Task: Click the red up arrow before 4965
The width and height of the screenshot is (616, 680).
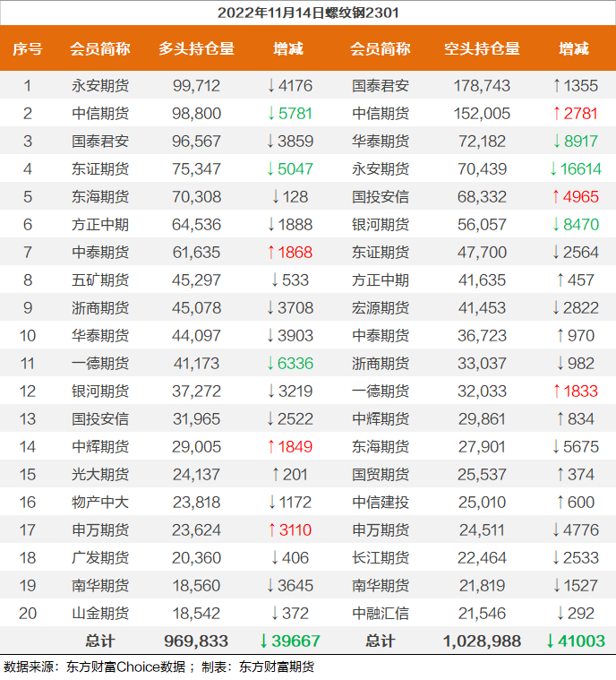Action: point(557,197)
